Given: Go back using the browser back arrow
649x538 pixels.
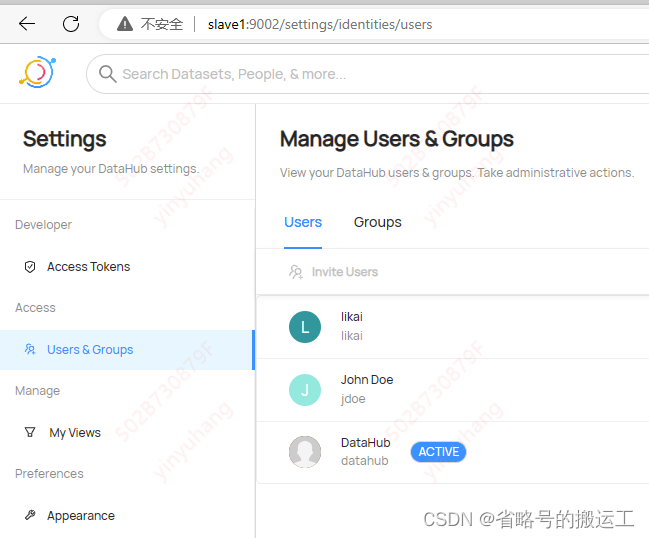Looking at the screenshot, I should point(27,24).
